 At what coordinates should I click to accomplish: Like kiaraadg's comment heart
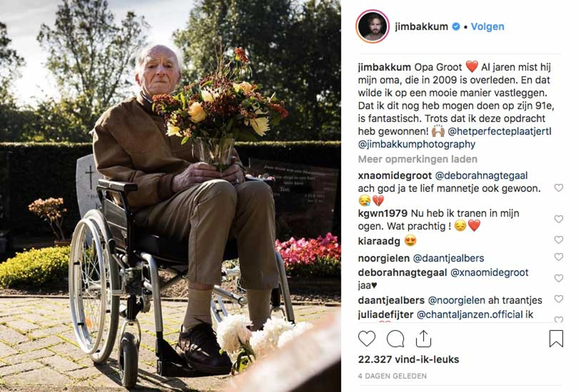pos(559,240)
